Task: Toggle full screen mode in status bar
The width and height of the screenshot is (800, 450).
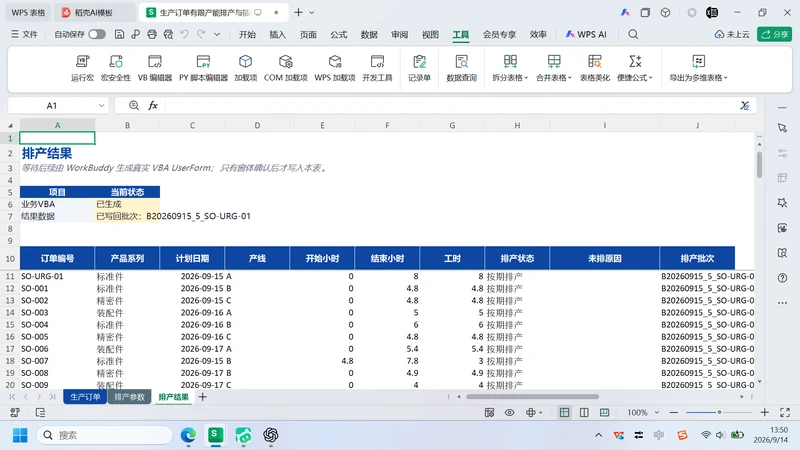Action: (x=785, y=412)
